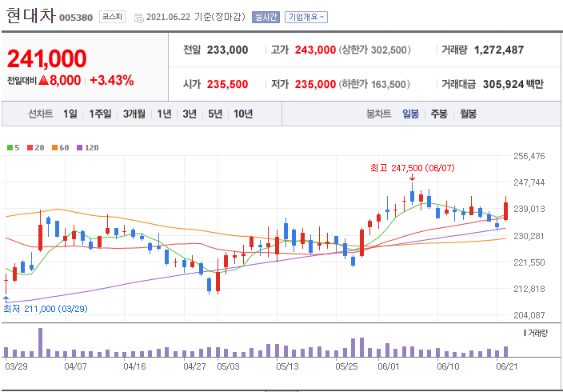This screenshot has width=563, height=392.
Task: Click the 하한가 163,500 text
Action: click(373, 85)
